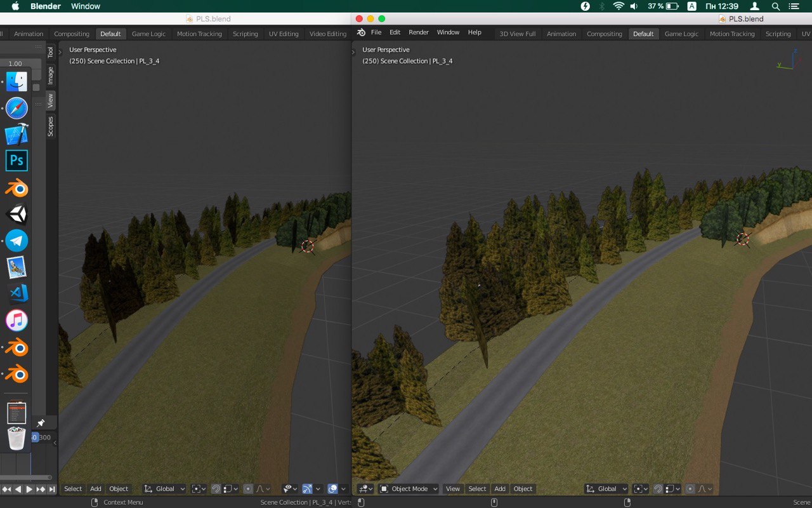The image size is (812, 508).
Task: Play animation in reverse in timeline
Action: coord(18,489)
